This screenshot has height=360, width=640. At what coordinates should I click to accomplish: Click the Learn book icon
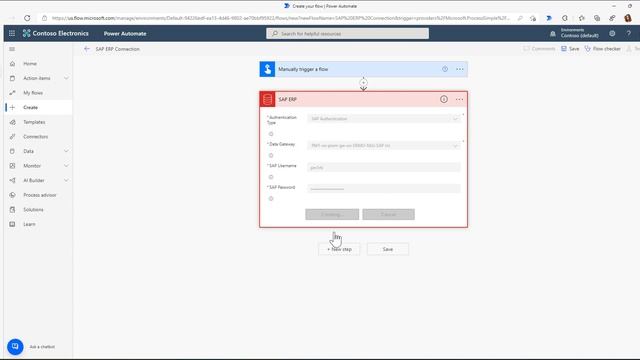12,224
